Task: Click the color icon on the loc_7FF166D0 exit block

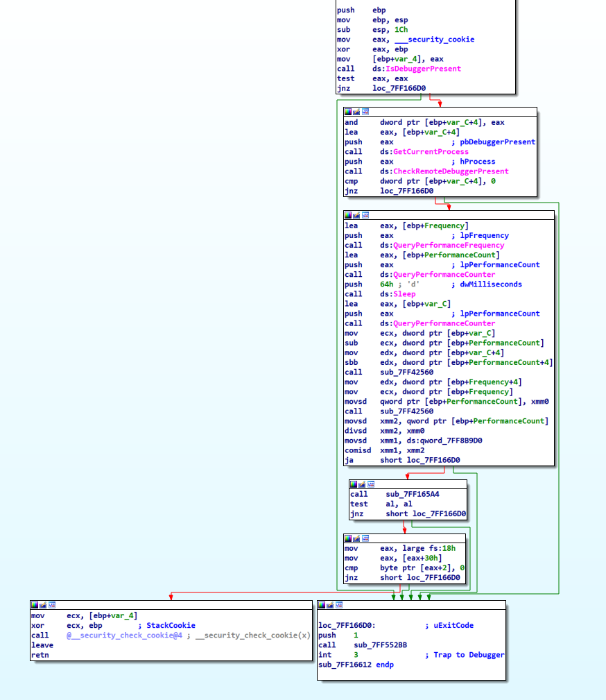Action: (x=322, y=605)
